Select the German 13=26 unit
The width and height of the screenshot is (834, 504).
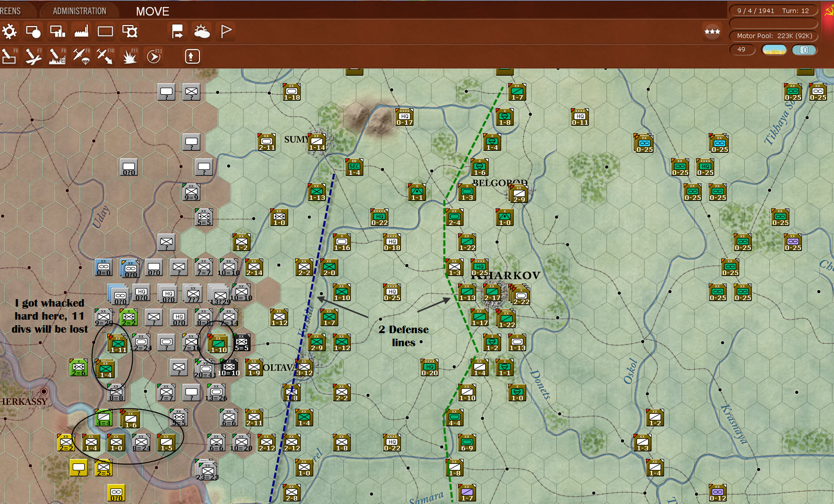[x=217, y=393]
